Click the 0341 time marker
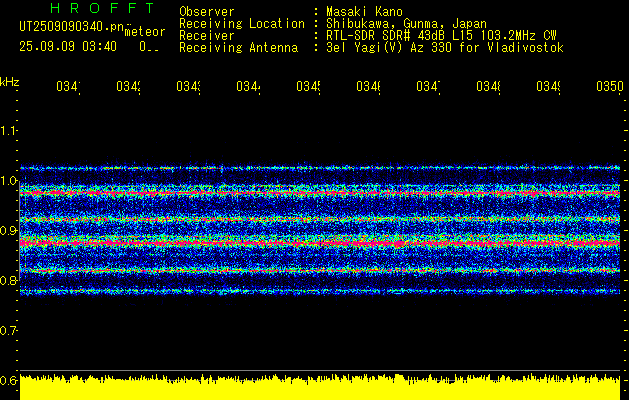The image size is (629, 400). [x=68, y=87]
